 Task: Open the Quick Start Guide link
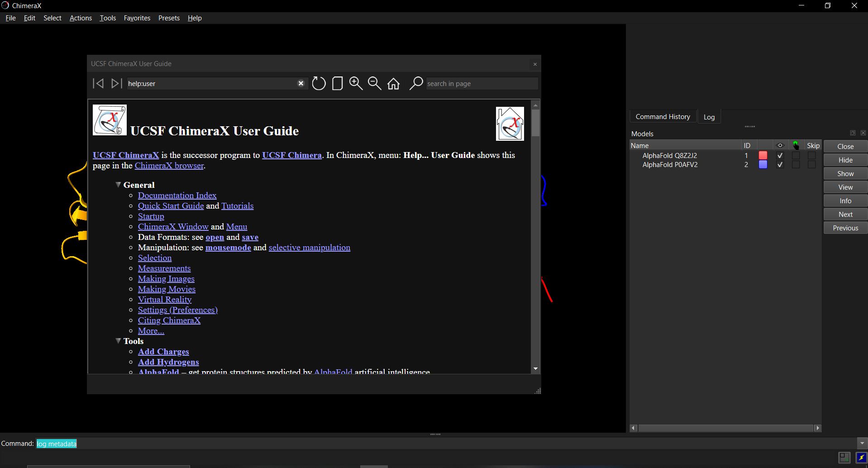tap(171, 206)
